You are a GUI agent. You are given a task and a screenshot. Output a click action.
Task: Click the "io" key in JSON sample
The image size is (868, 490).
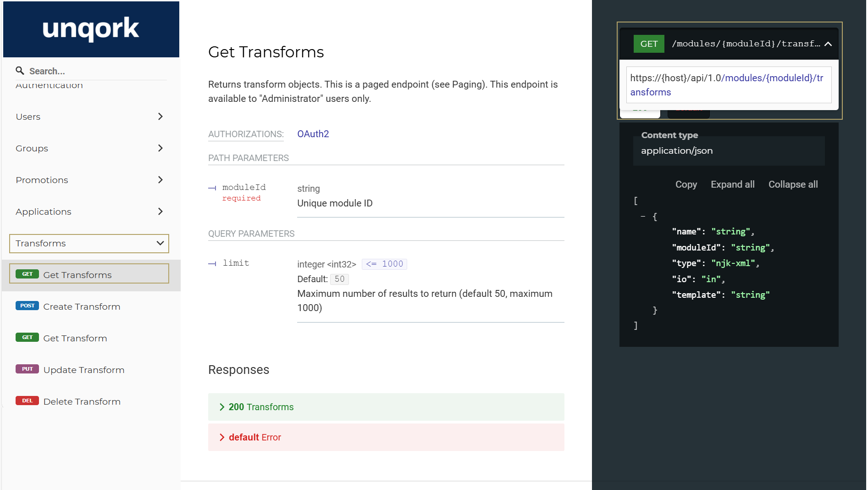[681, 279]
